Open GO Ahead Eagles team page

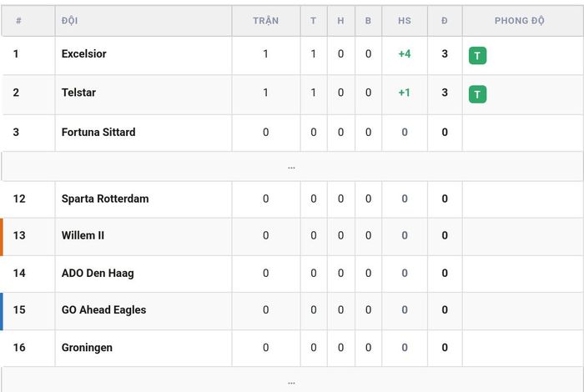coord(104,309)
